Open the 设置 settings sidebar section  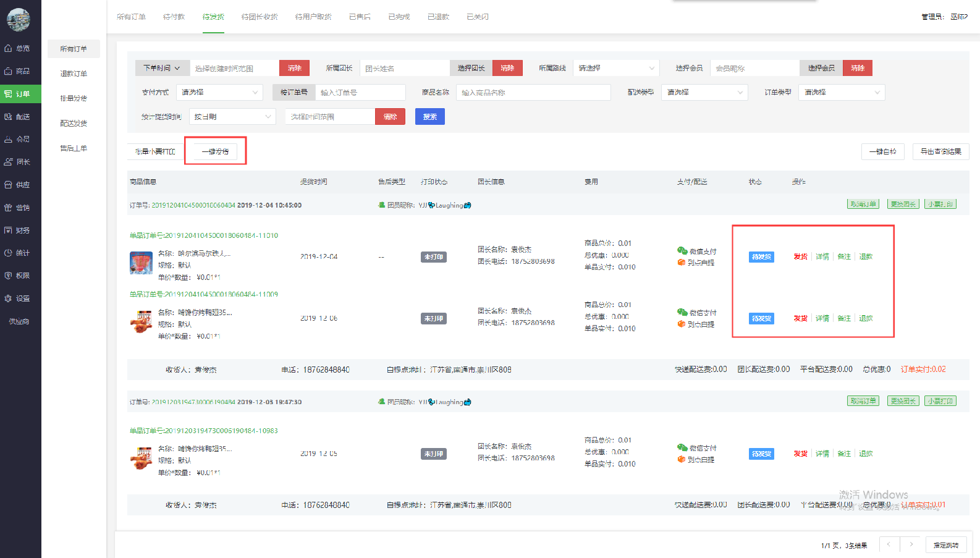[17, 298]
